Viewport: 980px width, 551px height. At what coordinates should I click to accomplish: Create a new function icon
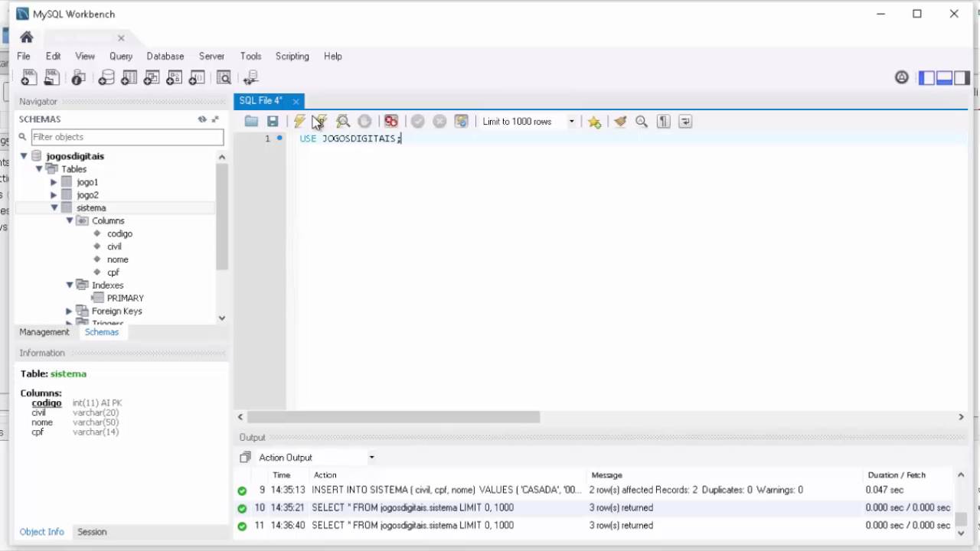tap(197, 77)
